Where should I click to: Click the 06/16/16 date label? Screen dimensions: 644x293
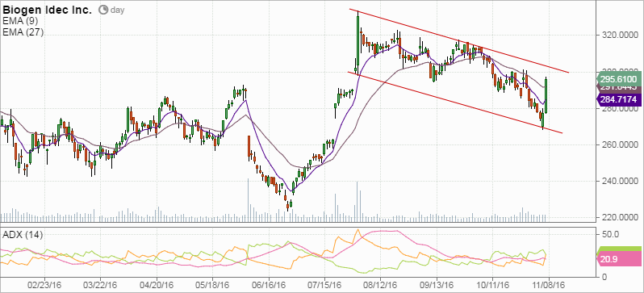coord(268,285)
